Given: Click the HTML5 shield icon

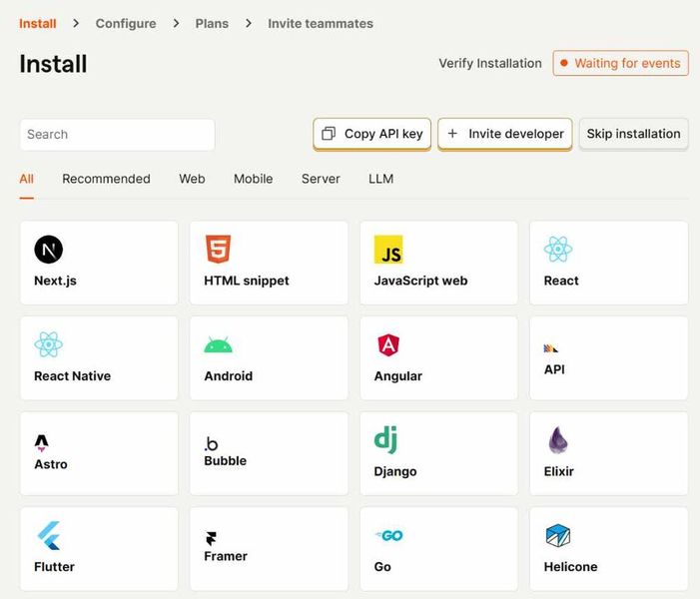Looking at the screenshot, I should click(219, 249).
